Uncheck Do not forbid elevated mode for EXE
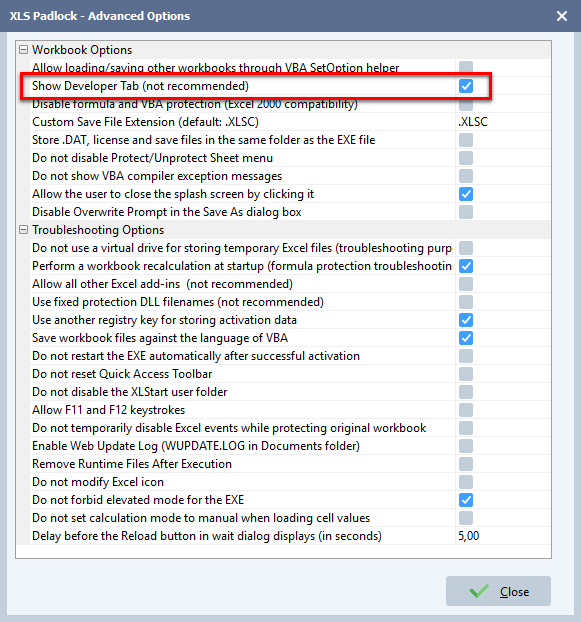This screenshot has height=622, width=581. point(466,500)
